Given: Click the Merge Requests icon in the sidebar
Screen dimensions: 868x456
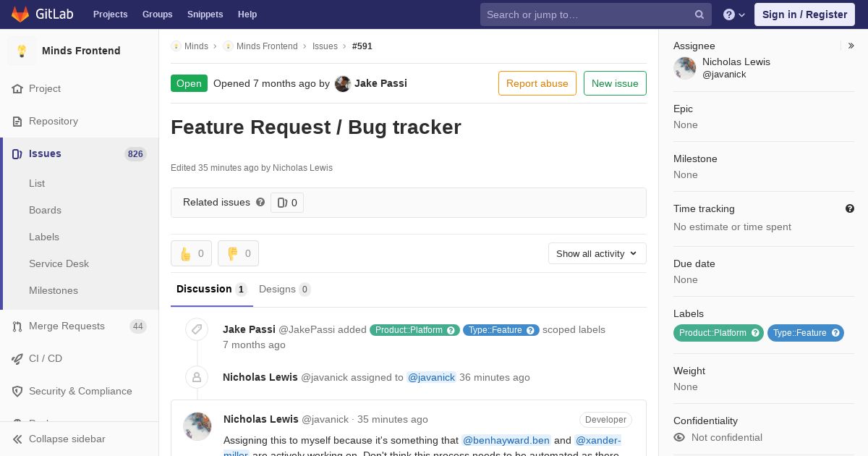Looking at the screenshot, I should [x=17, y=326].
